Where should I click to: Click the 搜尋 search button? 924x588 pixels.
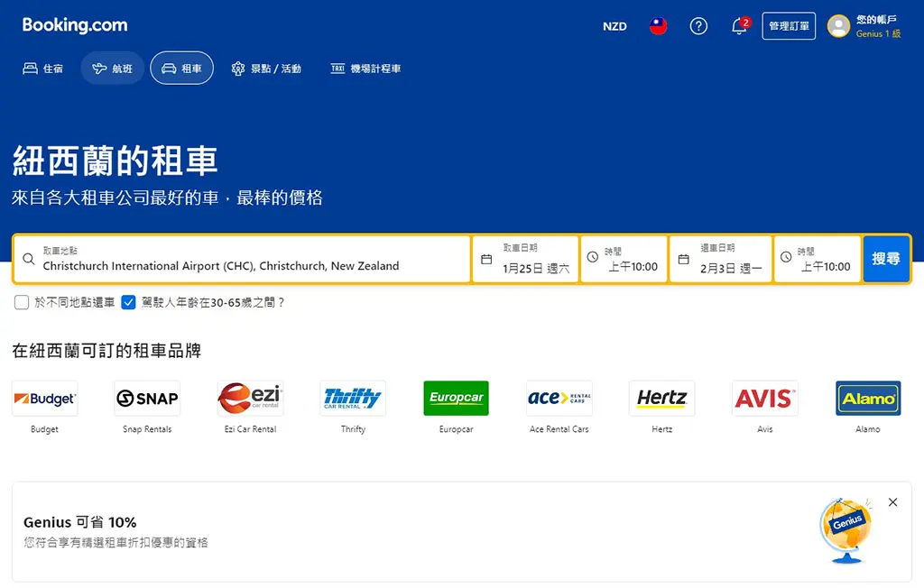point(886,259)
